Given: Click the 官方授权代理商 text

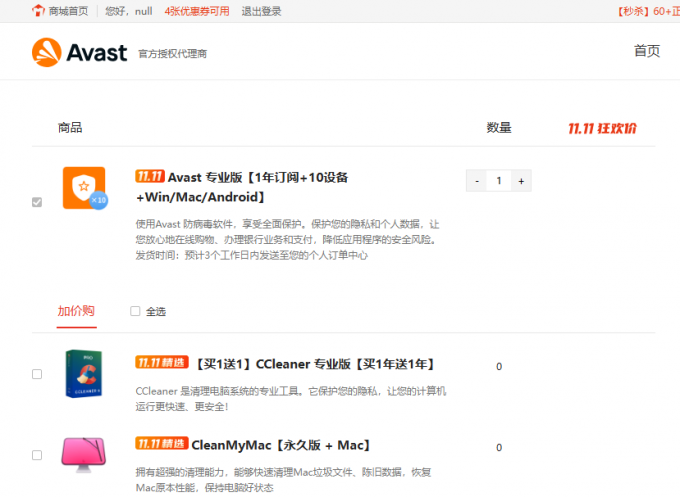Looking at the screenshot, I should (173, 54).
